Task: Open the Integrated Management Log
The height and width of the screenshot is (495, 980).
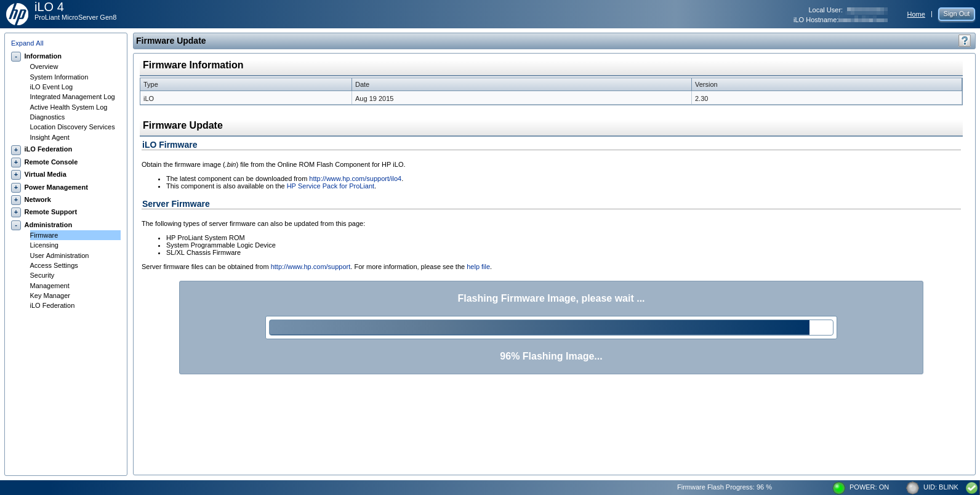Action: (x=72, y=97)
